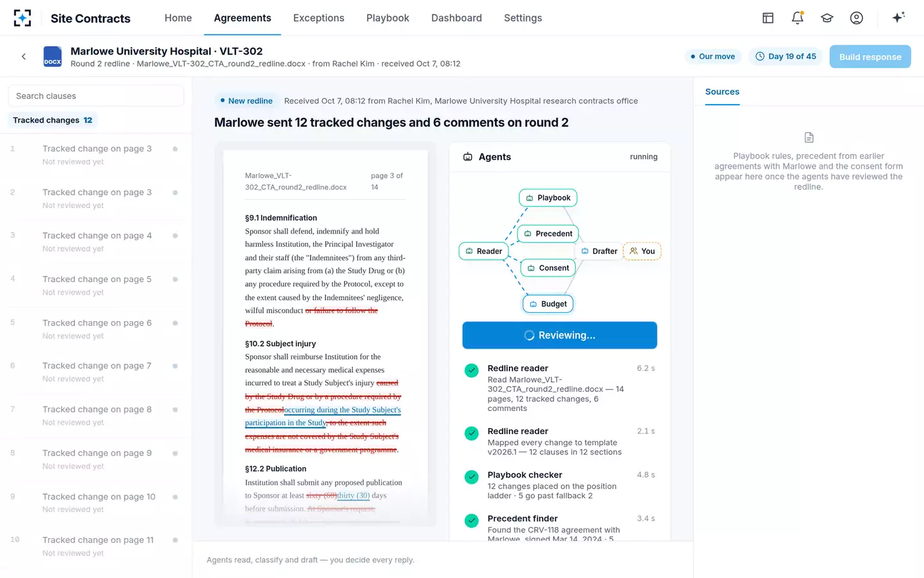The image size is (924, 578).
Task: Click the document icon in Sources panel
Action: pyautogui.click(x=809, y=137)
